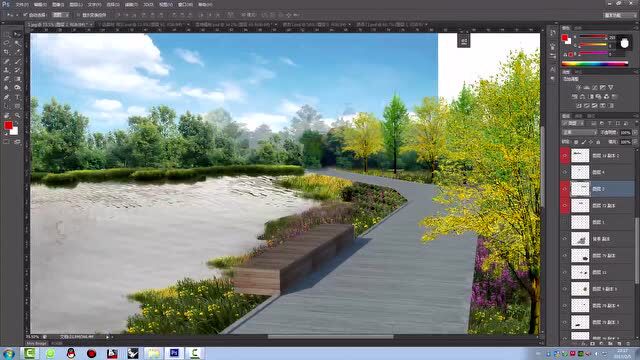
Task: Open the Mini Bridge tab at bottom
Action: (37, 344)
